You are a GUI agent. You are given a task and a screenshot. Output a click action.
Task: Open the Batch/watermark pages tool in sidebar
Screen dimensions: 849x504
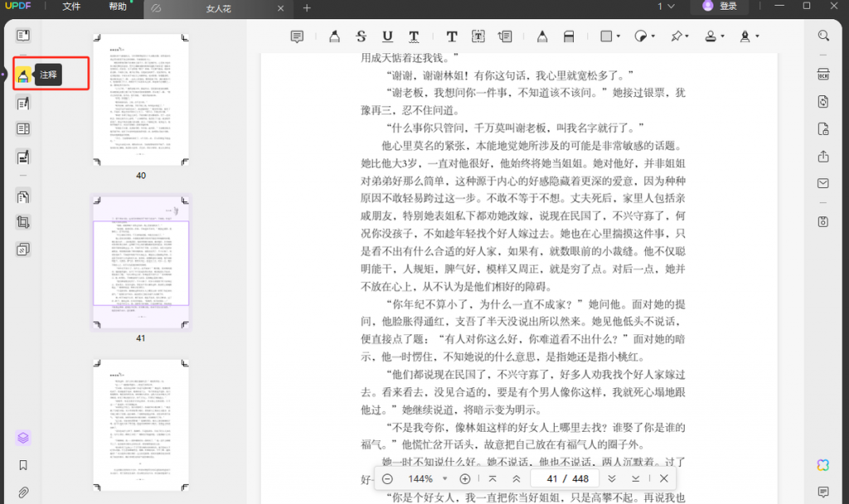pos(22,249)
